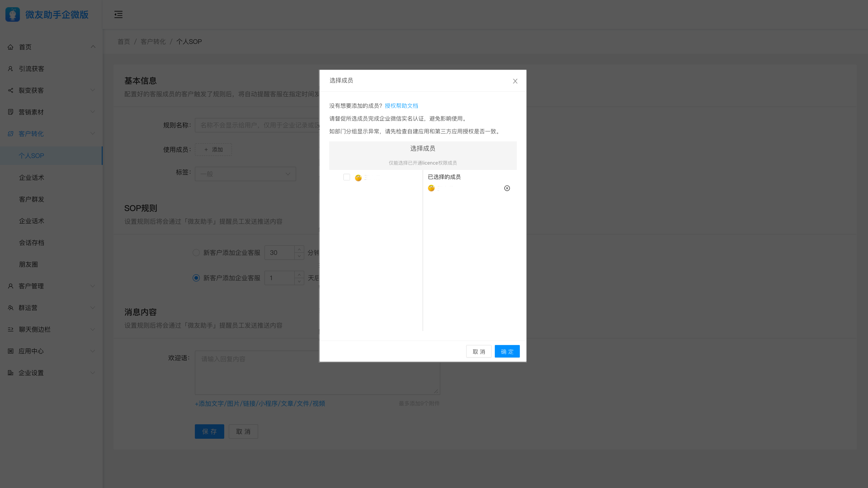Click the 欢迎语 textarea resize handle
The image size is (868, 488).
[436, 391]
